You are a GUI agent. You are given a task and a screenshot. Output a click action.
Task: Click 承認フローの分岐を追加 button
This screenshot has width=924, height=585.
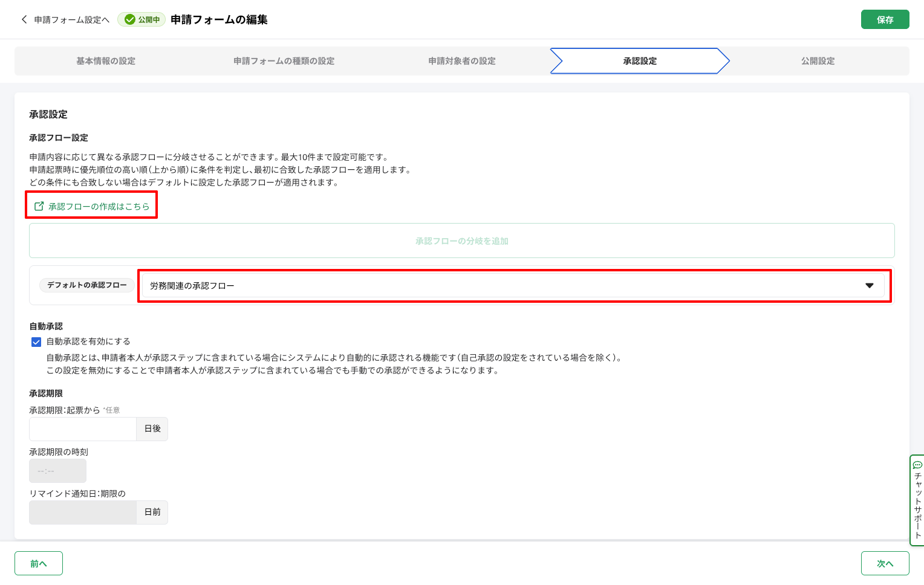pos(462,241)
